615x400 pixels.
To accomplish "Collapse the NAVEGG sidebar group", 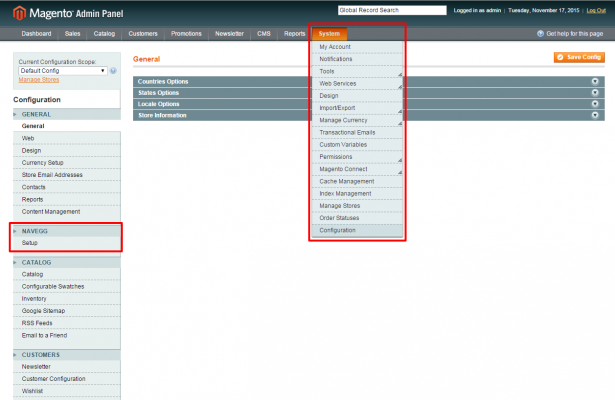I will pos(67,231).
